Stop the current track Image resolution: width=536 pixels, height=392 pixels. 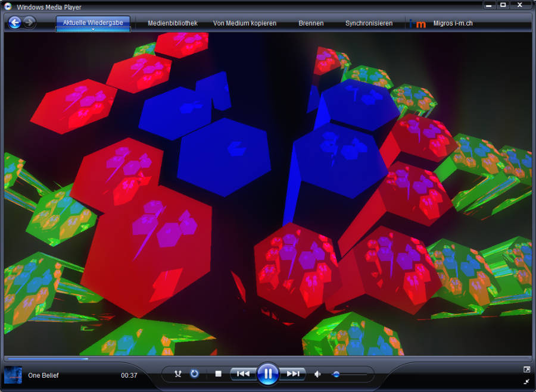218,374
